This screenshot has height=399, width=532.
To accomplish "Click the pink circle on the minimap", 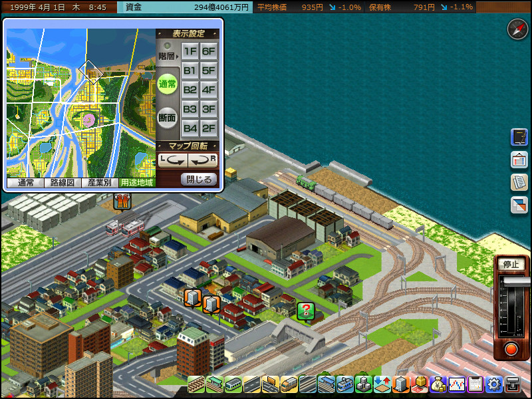I will (89, 120).
